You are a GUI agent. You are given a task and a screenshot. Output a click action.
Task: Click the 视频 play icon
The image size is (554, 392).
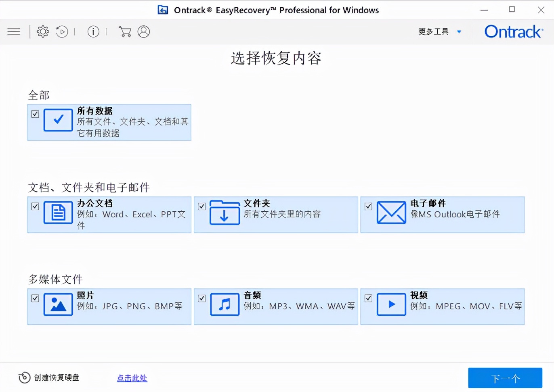[391, 304]
